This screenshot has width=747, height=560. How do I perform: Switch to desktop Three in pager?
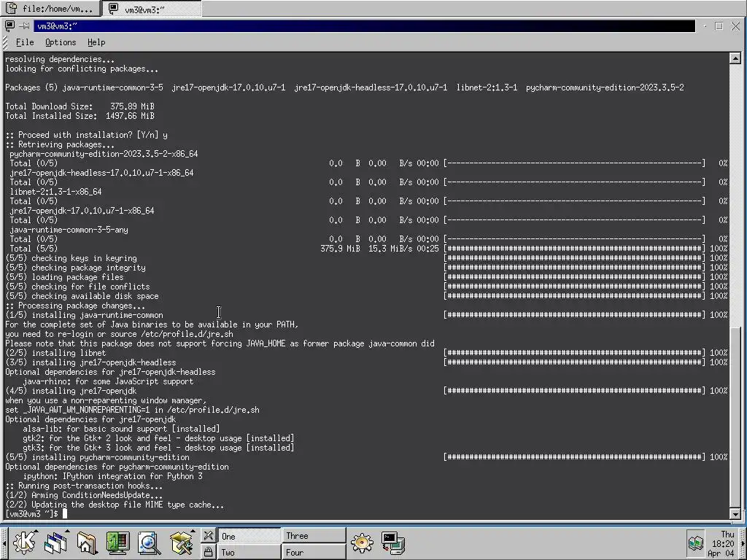(x=314, y=536)
